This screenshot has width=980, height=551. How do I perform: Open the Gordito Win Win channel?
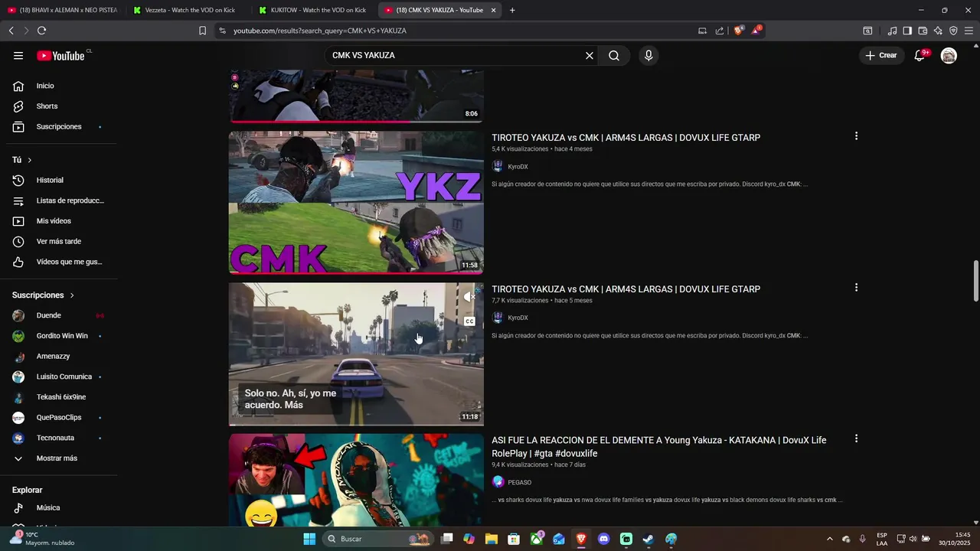pos(61,336)
